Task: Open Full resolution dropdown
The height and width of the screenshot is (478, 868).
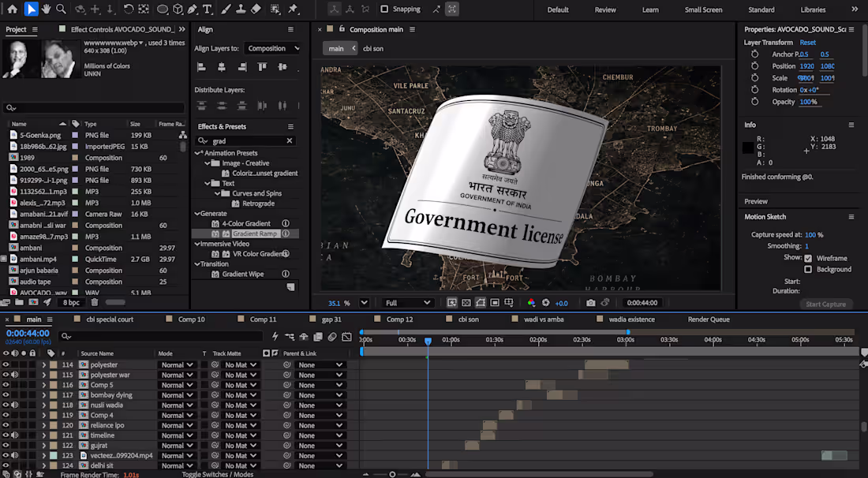Action: 407,303
